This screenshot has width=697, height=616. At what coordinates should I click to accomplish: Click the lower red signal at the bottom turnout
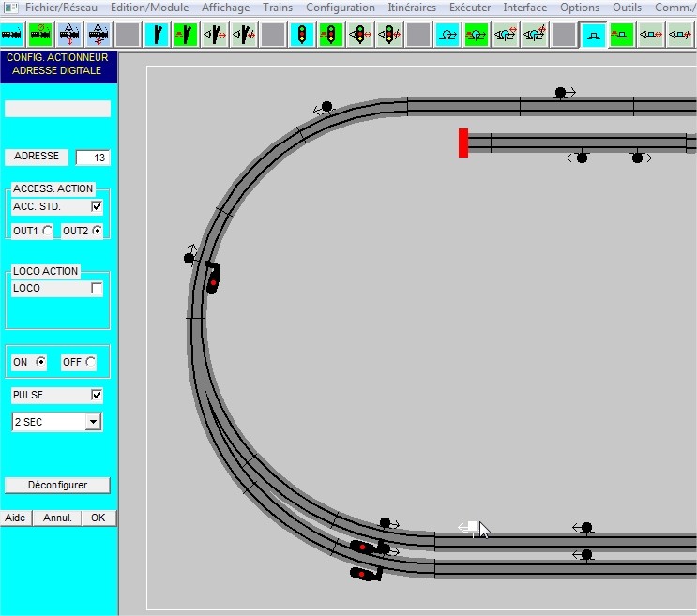pyautogui.click(x=366, y=574)
